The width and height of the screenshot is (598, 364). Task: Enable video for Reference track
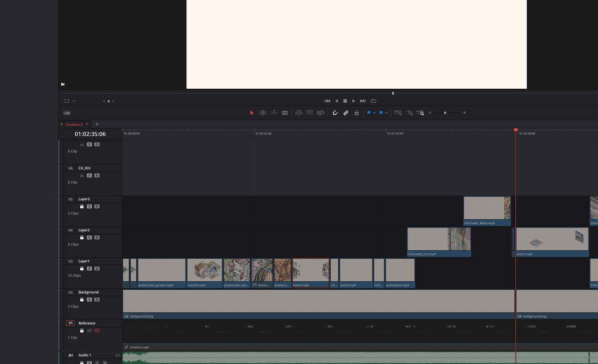pyautogui.click(x=97, y=331)
